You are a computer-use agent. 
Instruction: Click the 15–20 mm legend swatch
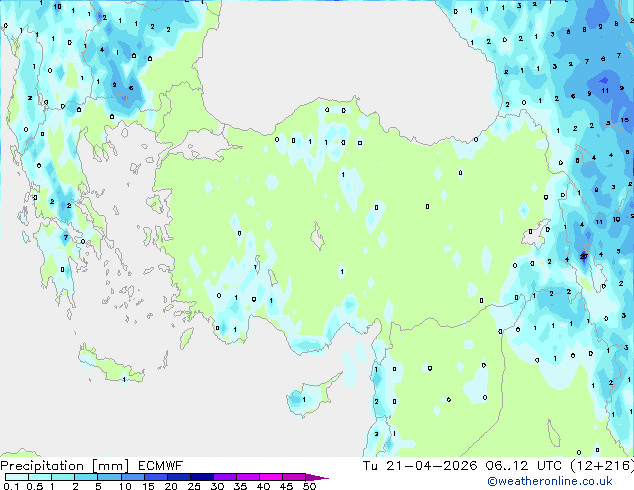pyautogui.click(x=155, y=477)
